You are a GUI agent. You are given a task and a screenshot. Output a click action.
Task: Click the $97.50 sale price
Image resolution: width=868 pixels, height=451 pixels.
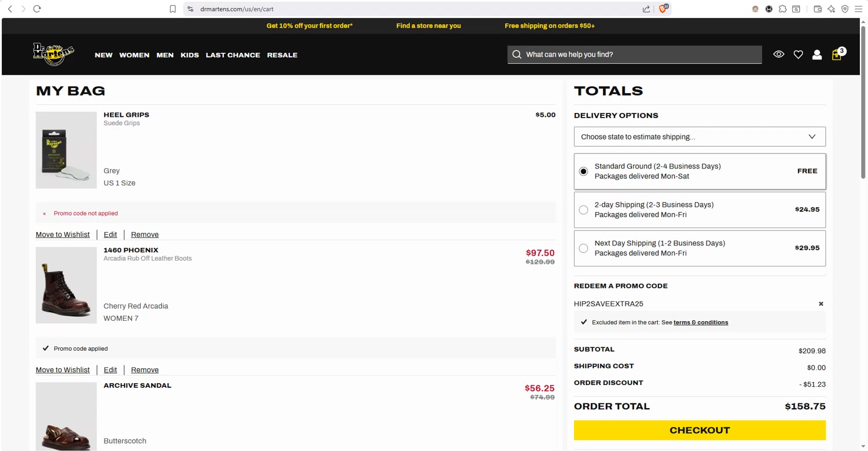[x=540, y=253]
